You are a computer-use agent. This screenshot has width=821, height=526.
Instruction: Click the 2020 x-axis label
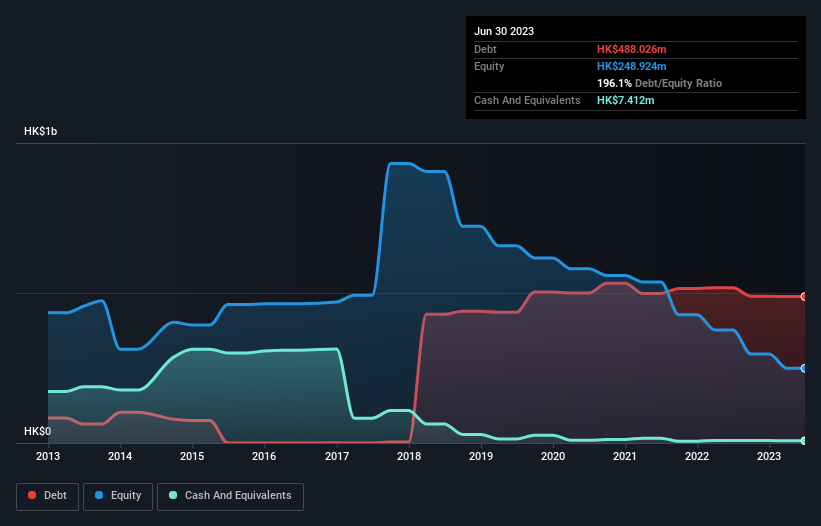553,456
